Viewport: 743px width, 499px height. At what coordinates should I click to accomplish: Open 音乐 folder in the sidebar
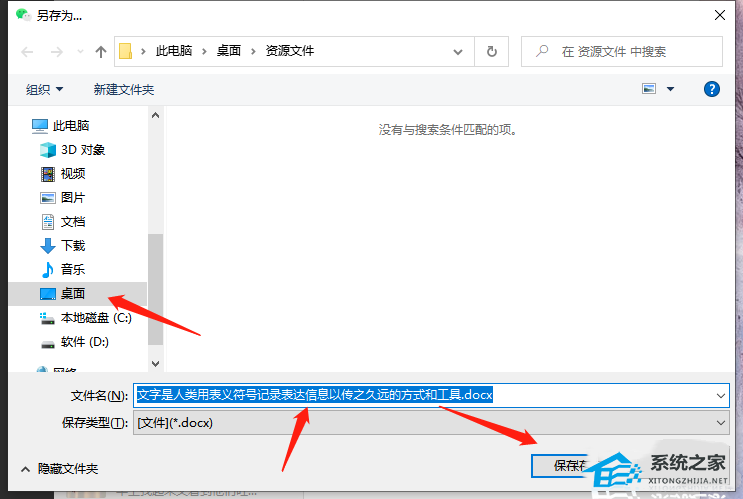[x=73, y=269]
